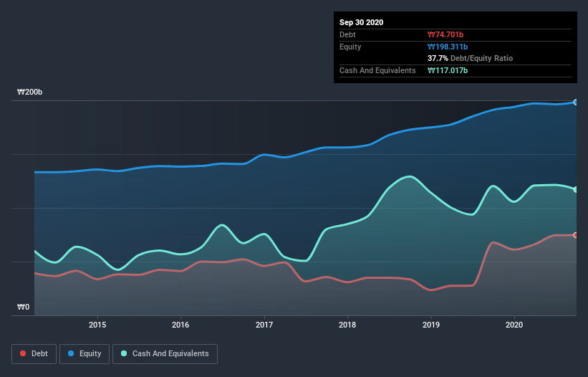Click the Sep 30 2020 tooltip date
The image size is (588, 377).
tap(361, 22)
